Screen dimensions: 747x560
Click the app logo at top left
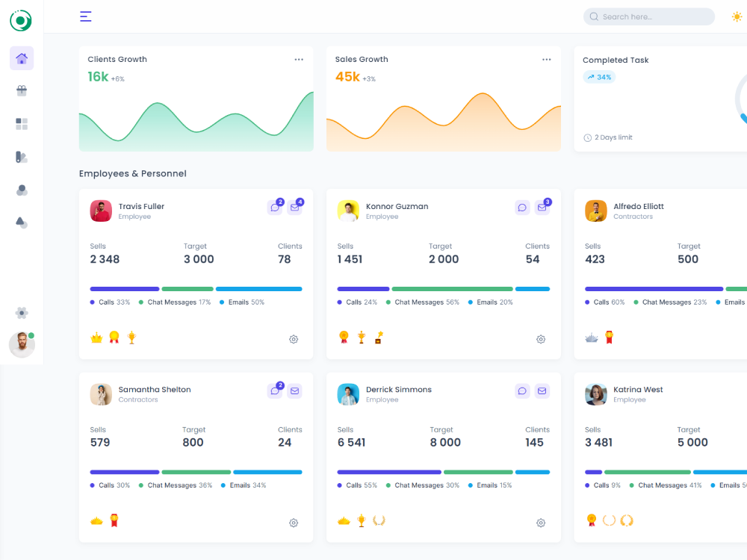(x=21, y=20)
